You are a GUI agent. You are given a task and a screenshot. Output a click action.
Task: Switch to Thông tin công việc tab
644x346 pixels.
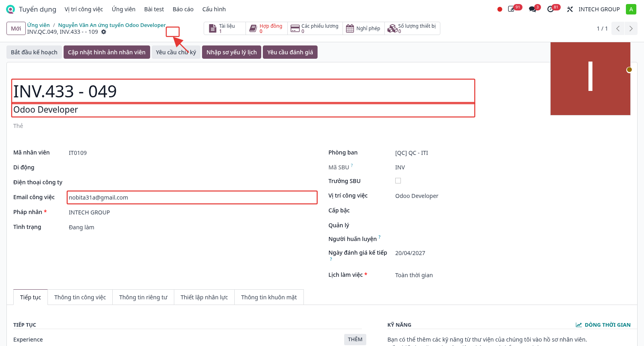pos(80,297)
